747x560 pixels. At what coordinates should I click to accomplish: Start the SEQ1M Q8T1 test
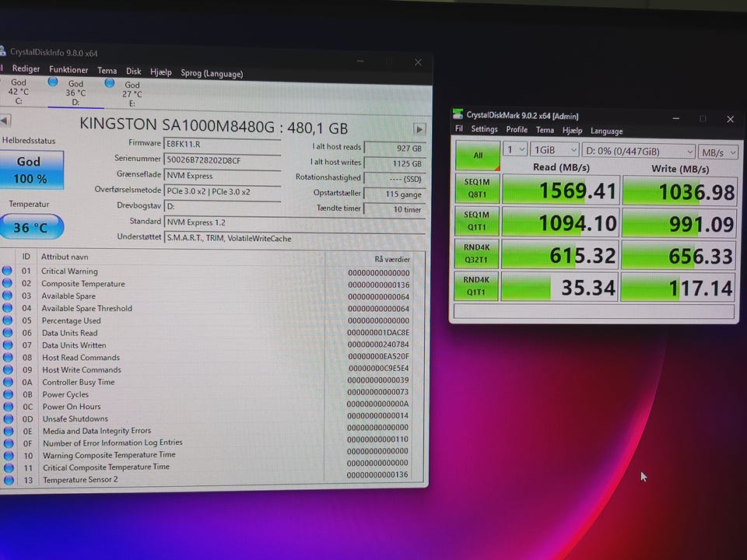pyautogui.click(x=476, y=188)
